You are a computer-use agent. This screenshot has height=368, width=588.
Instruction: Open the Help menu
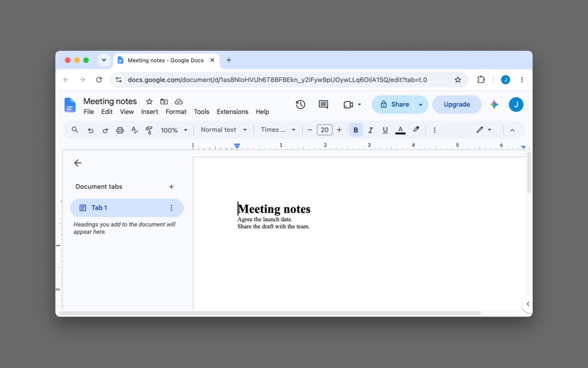262,112
